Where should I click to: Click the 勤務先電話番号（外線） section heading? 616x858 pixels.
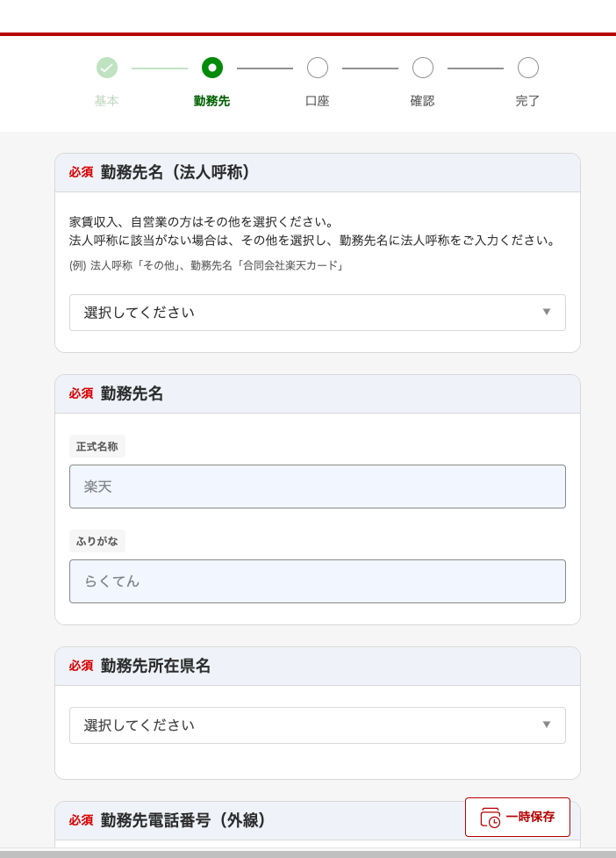point(183,820)
